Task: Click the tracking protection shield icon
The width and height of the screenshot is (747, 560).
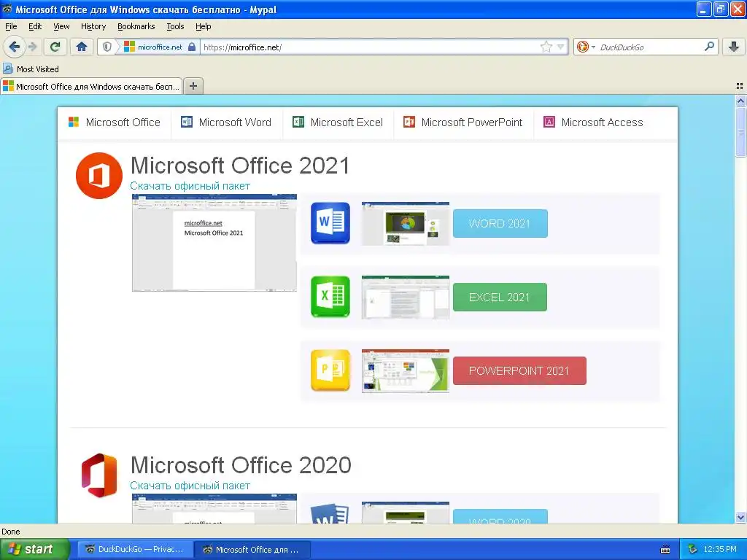Action: click(107, 47)
